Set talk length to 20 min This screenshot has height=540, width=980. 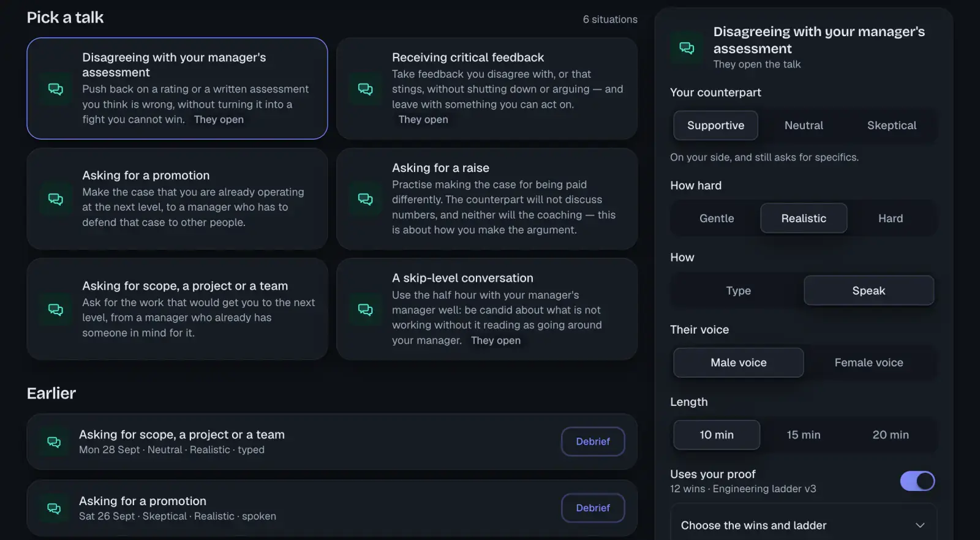coord(891,435)
